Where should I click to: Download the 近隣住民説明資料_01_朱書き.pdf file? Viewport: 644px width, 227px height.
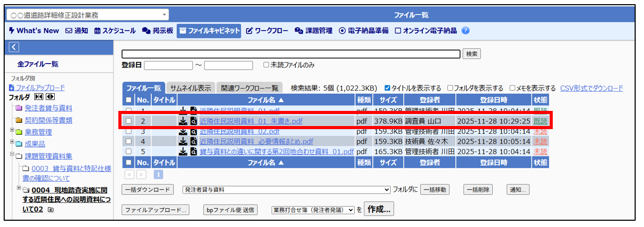(x=183, y=121)
